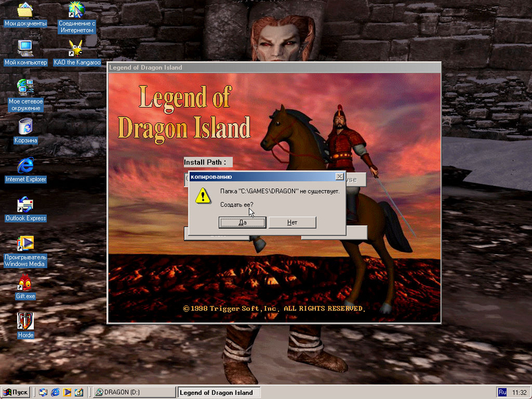Click the 11:32 system clock

click(x=519, y=392)
